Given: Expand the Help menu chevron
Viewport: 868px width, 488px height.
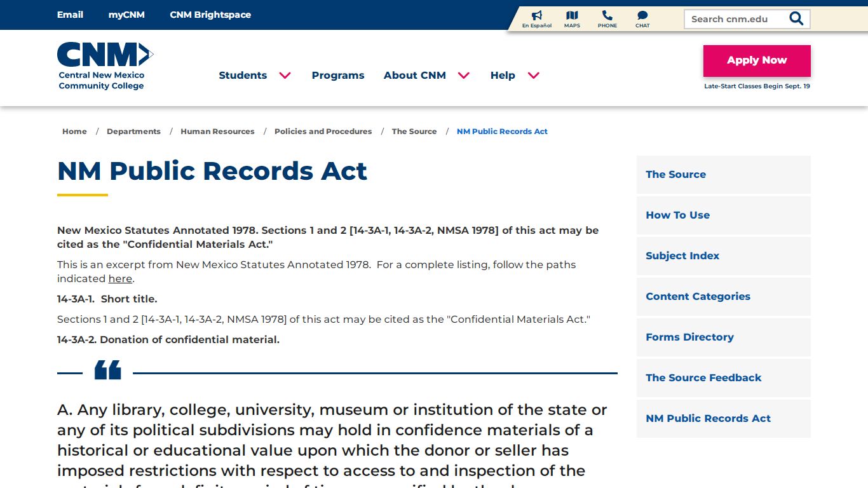Looking at the screenshot, I should click(534, 76).
